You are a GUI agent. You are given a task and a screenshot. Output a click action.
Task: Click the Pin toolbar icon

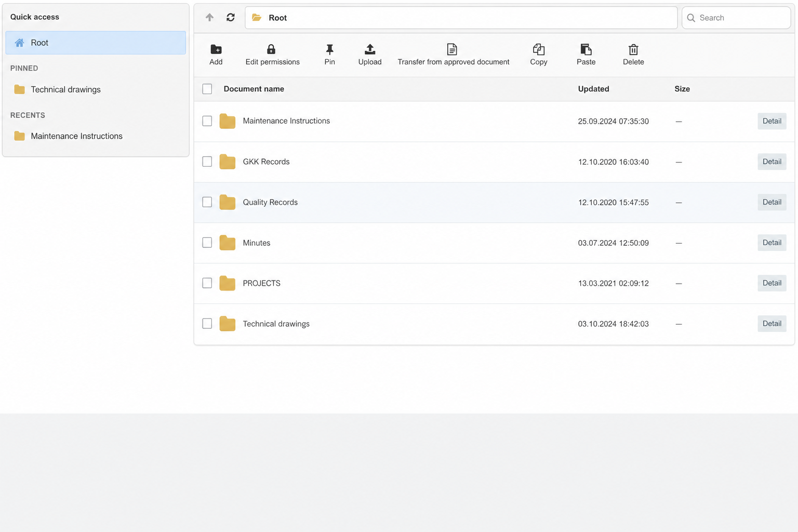(x=329, y=49)
